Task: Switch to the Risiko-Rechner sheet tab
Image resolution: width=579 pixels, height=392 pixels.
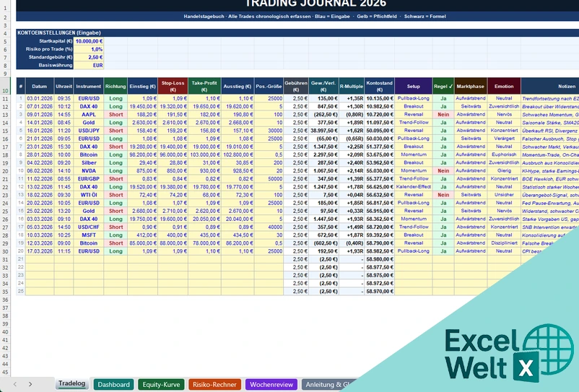Action: [x=214, y=384]
